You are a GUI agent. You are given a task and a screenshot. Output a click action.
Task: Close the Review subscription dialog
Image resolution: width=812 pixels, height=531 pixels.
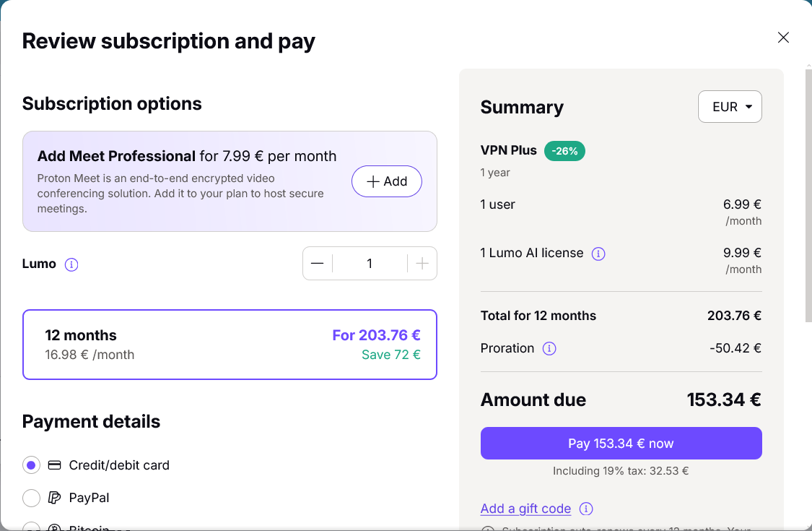coord(783,38)
